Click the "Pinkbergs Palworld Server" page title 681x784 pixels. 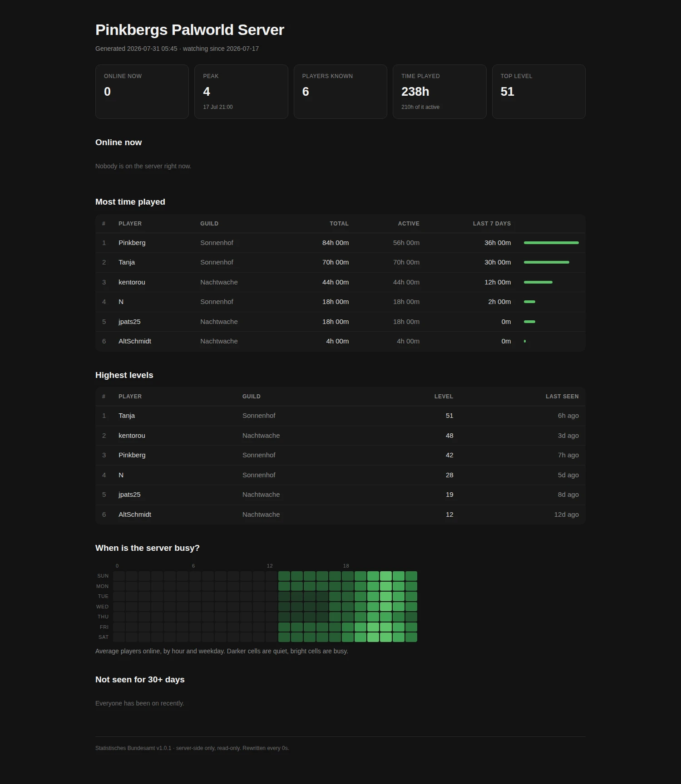click(x=190, y=30)
